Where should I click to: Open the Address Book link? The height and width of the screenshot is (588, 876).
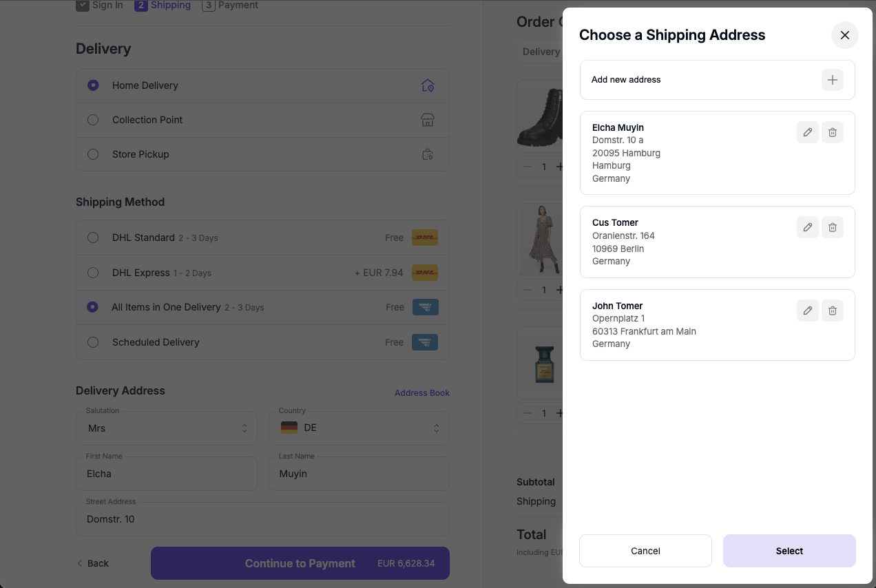click(422, 393)
